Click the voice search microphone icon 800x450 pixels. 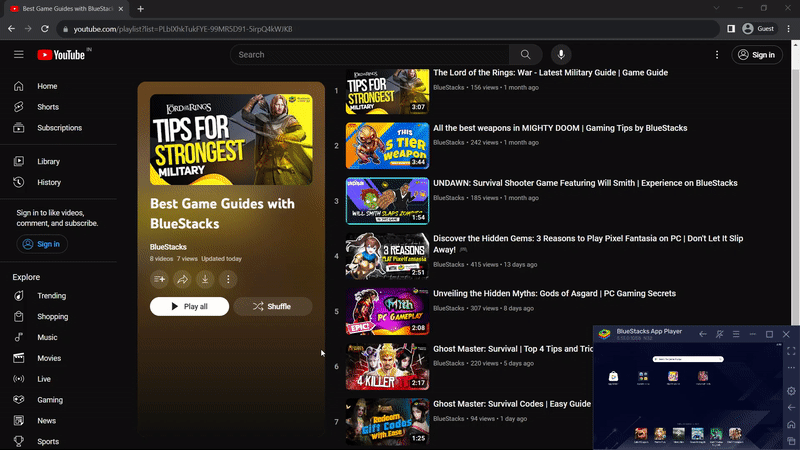560,55
